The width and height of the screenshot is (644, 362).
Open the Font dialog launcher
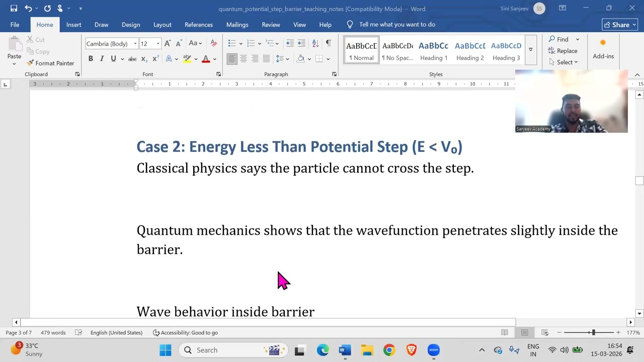[x=218, y=74]
